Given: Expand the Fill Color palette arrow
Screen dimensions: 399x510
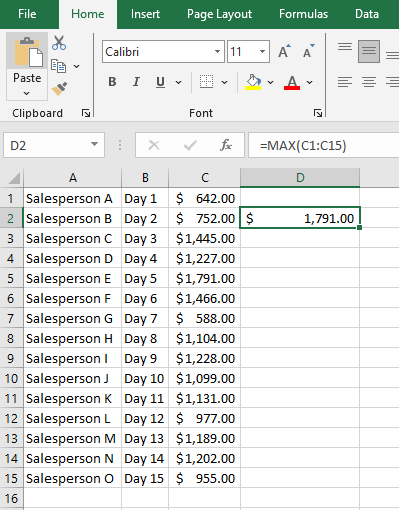Looking at the screenshot, I should click(270, 82).
